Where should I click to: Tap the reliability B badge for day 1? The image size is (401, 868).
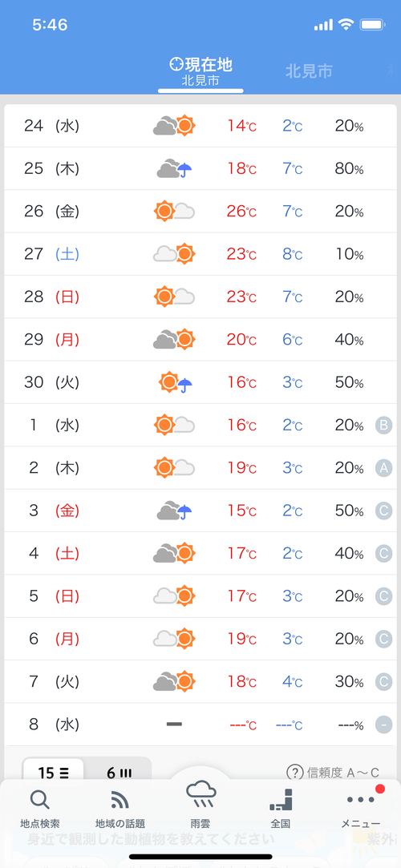point(383,425)
